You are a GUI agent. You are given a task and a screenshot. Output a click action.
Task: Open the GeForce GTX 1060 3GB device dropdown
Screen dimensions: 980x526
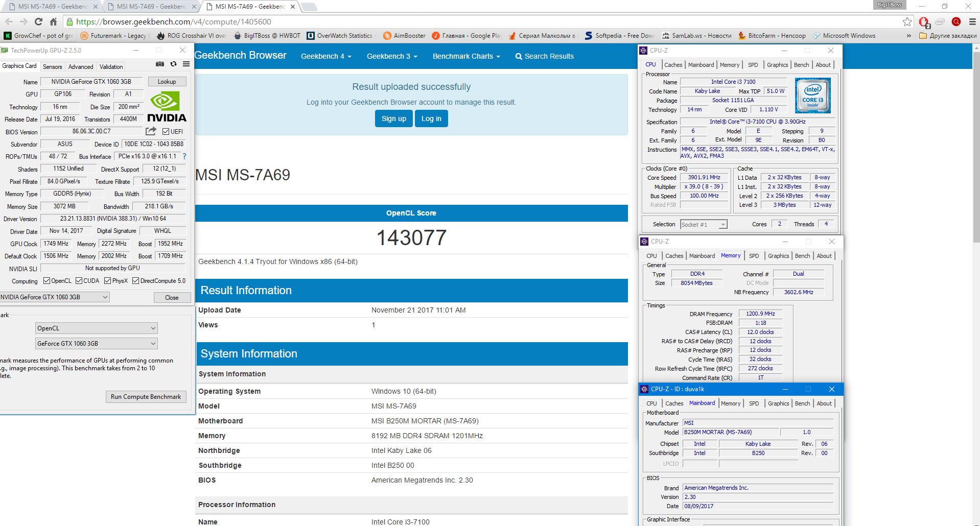pos(97,344)
